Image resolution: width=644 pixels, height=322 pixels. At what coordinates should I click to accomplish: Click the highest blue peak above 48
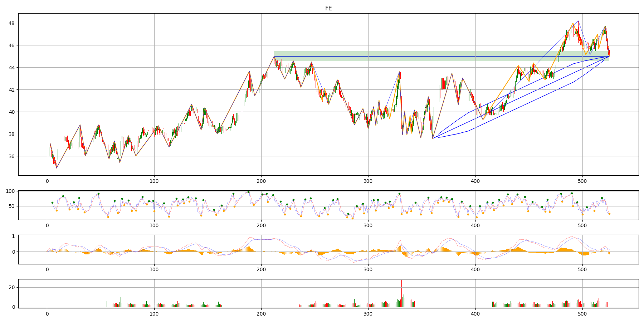pos(578,21)
